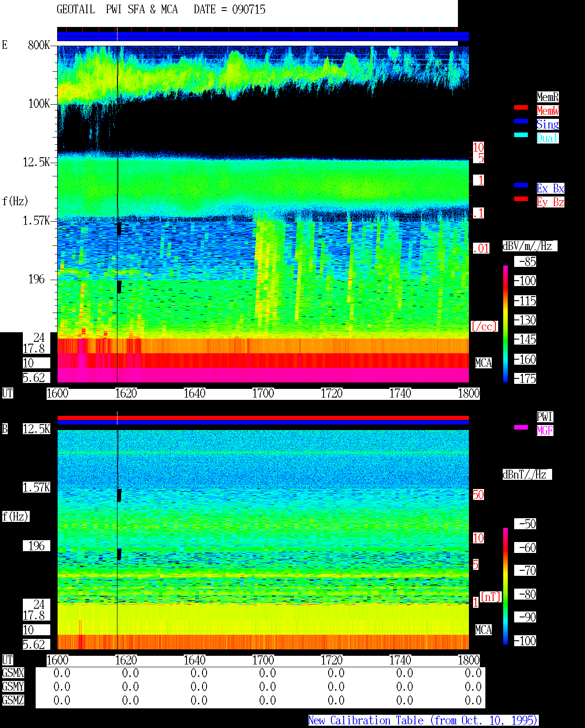Click the red Ey Bz legend swatch
This screenshot has width=585, height=728.
pos(521,199)
